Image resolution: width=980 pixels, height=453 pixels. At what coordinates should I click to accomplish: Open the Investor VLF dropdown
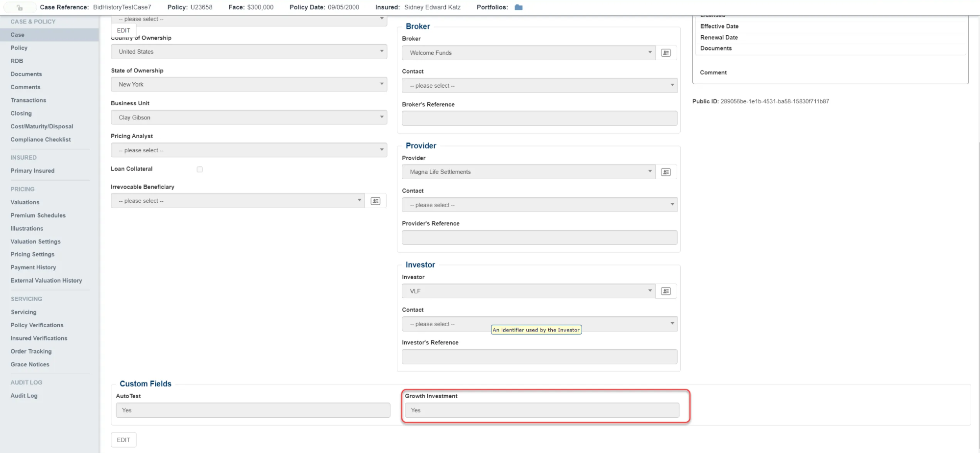coord(528,291)
